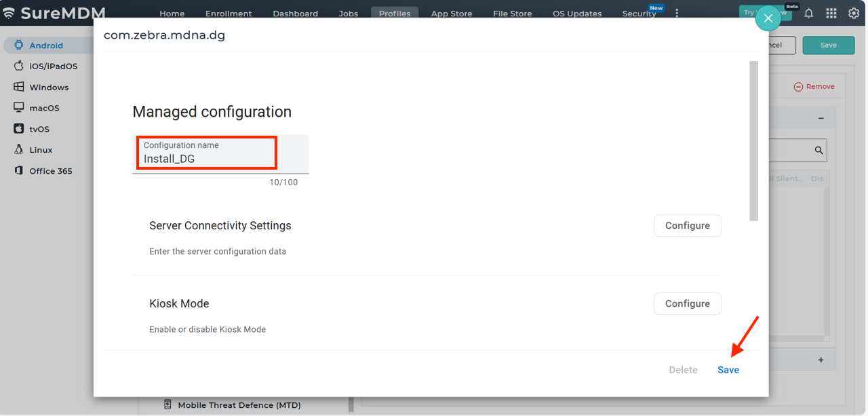Configure Server Connectivity Settings
Viewport: 868px width, 416px height.
687,226
